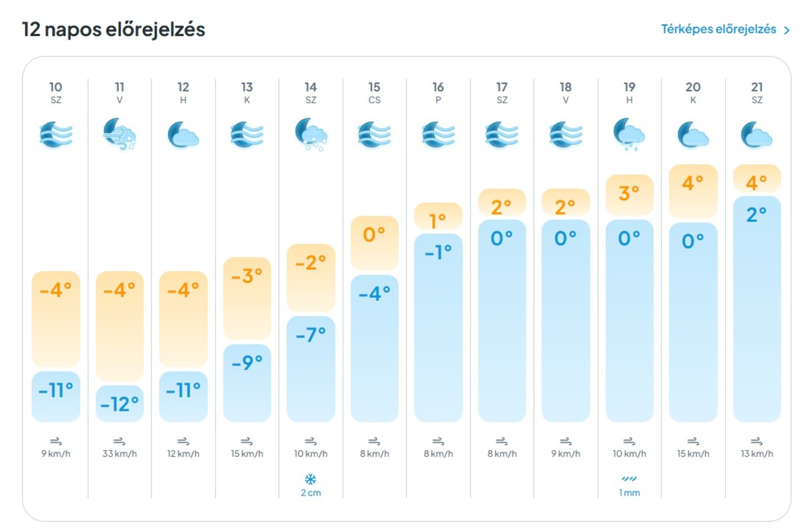Screen dimensions: 801x532
Task: Click the partly cloudy icon for day 21
Action: point(756,134)
